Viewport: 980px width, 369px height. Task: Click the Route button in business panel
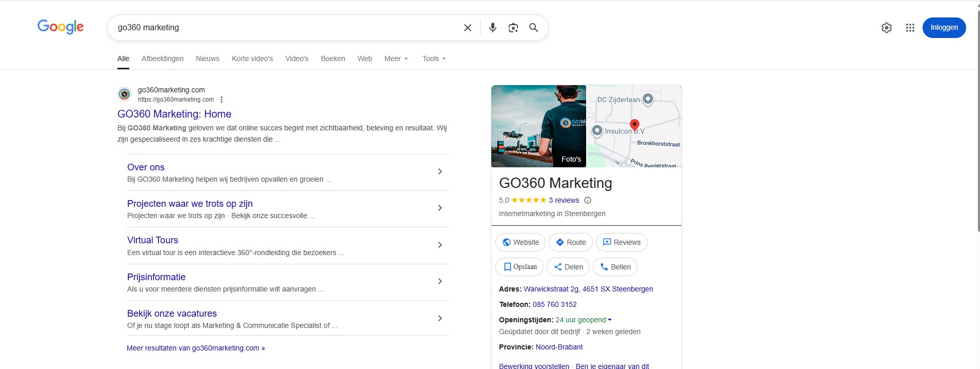[570, 242]
